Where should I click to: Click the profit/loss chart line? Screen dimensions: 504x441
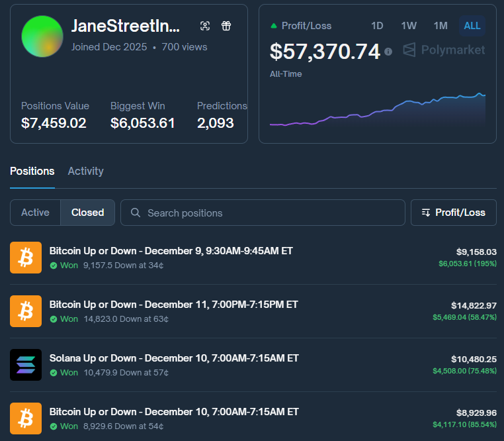pos(378,109)
